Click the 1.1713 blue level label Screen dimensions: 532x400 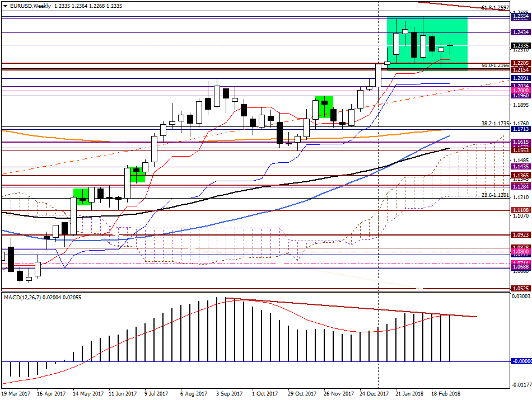[x=521, y=129]
